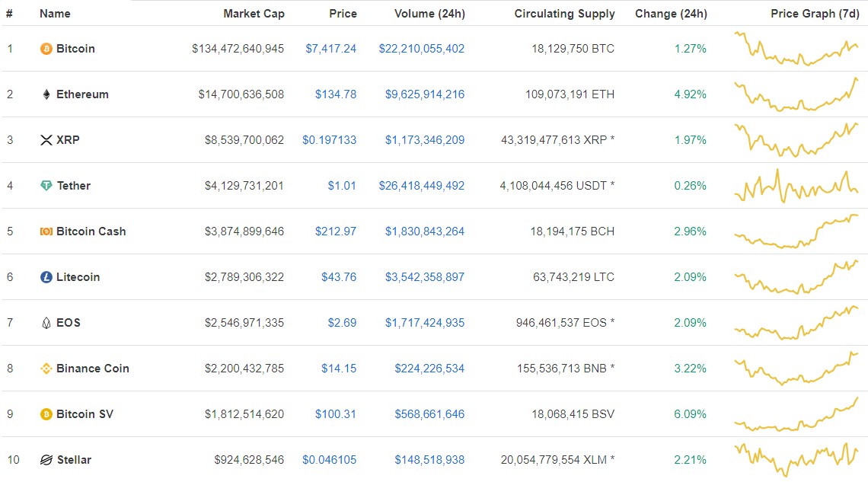Click the Price Graph (7d) column header
Image resolution: width=868 pixels, height=482 pixels.
(815, 13)
